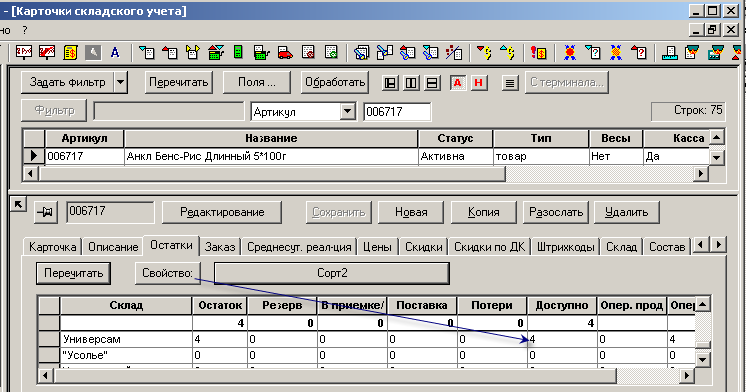Click the green cash register with document icon
The width and height of the screenshot is (746, 392).
[x=262, y=52]
